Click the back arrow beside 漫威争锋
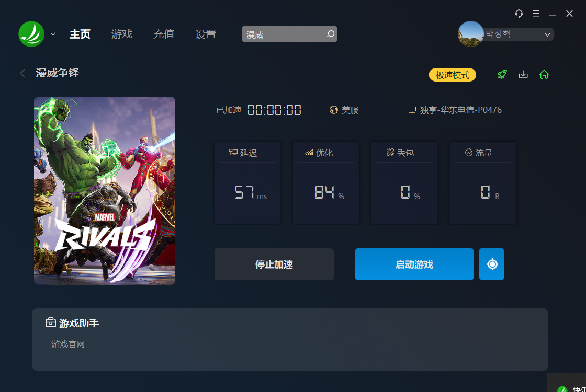 23,73
